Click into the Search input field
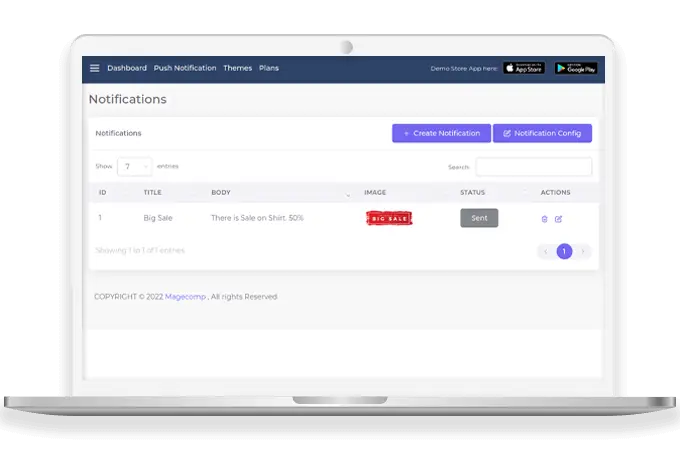The height and width of the screenshot is (450, 680). 533,167
